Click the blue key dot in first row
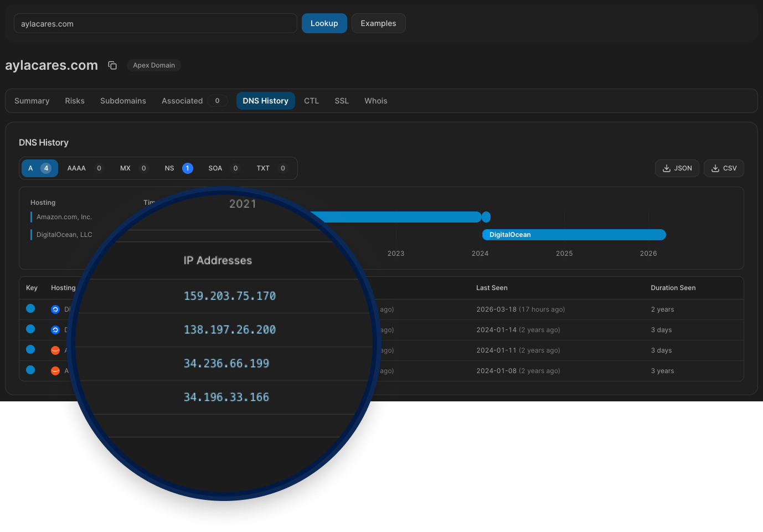Image resolution: width=763 pixels, height=532 pixels. 30,308
